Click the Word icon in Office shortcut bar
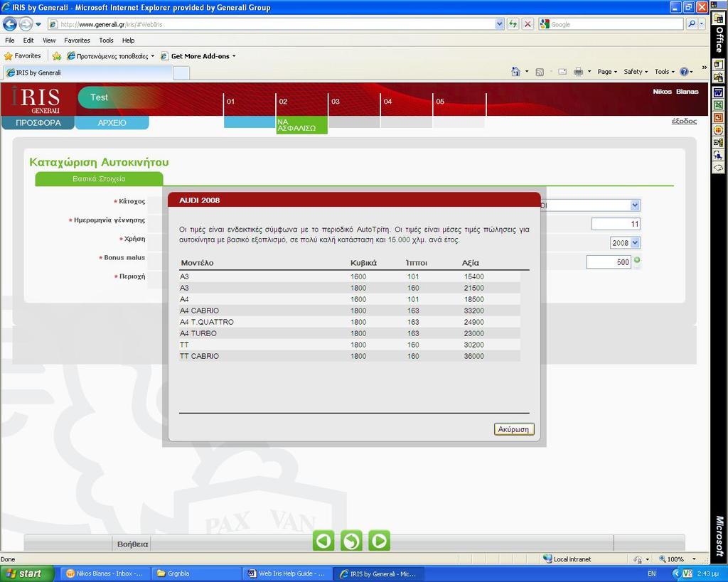The width and height of the screenshot is (728, 582). pyautogui.click(x=718, y=93)
